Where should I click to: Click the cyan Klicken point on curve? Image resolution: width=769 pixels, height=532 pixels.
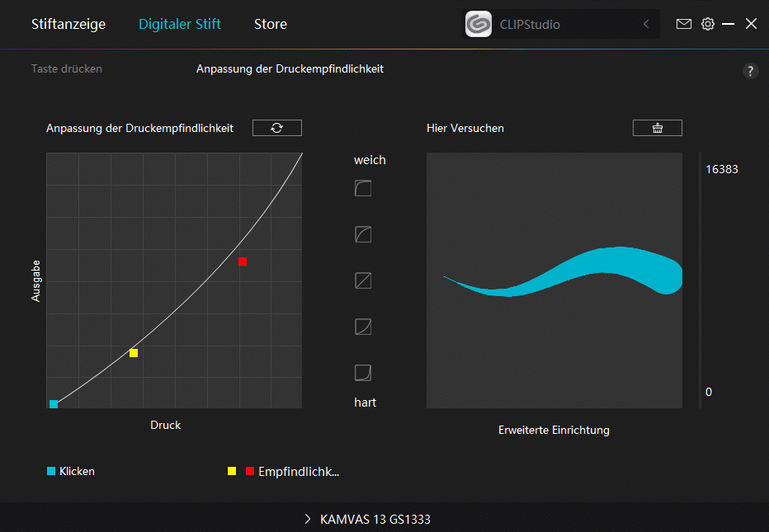(x=54, y=404)
